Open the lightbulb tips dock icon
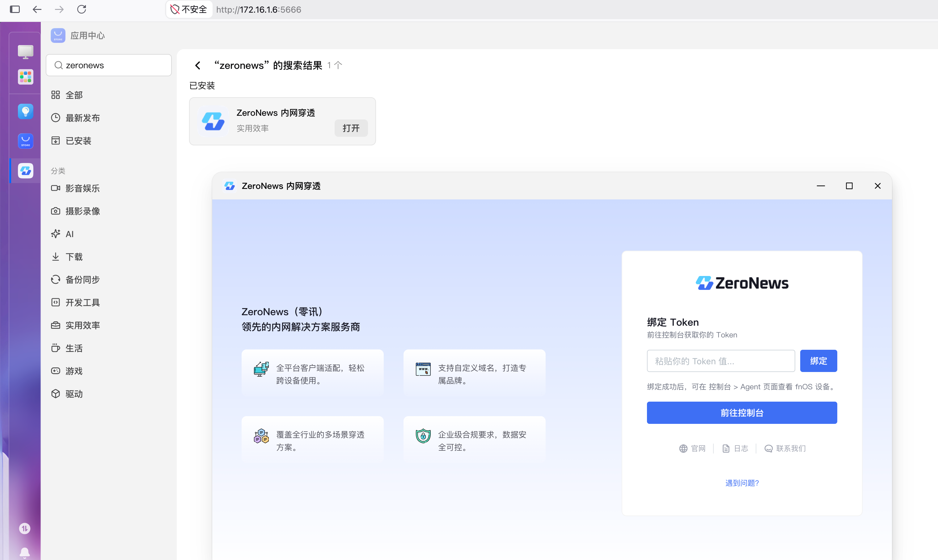Viewport: 938px width, 560px height. (25, 111)
